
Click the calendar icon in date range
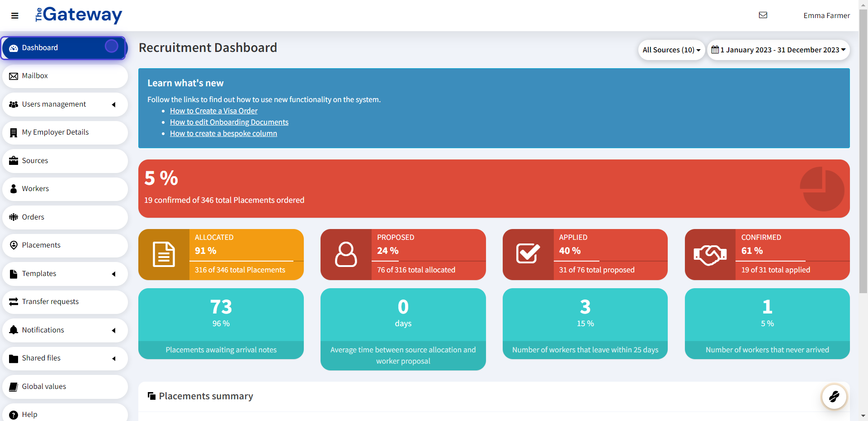tap(715, 50)
